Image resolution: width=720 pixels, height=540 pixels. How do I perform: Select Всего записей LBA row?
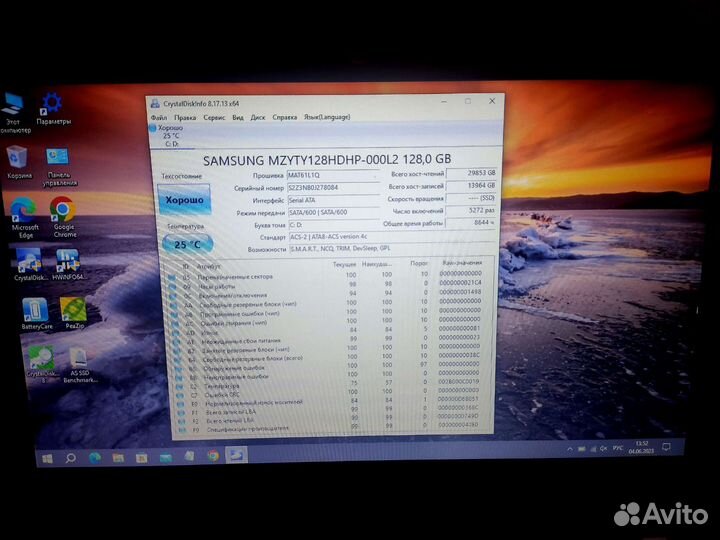330,412
